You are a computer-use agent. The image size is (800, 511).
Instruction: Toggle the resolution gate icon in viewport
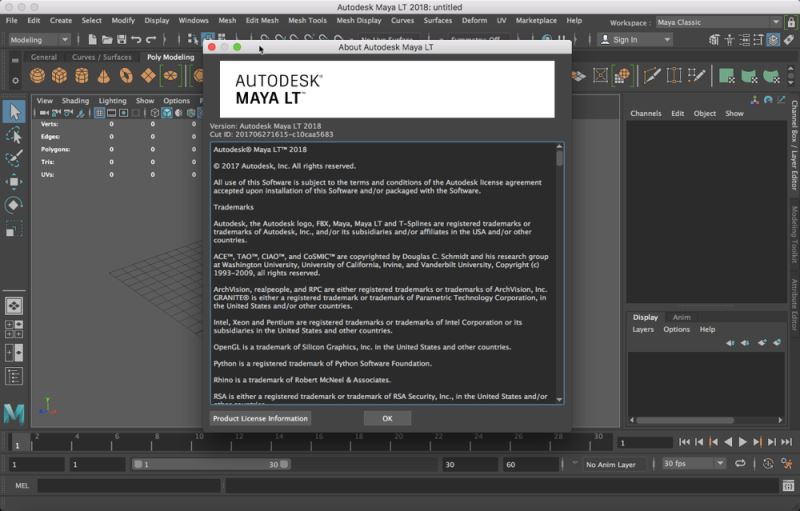[x=123, y=113]
